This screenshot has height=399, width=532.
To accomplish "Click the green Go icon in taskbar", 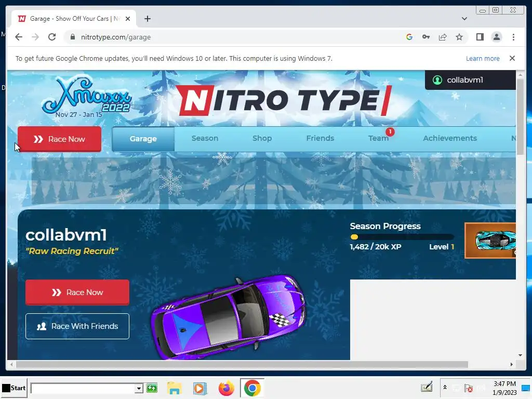I will coord(152,388).
